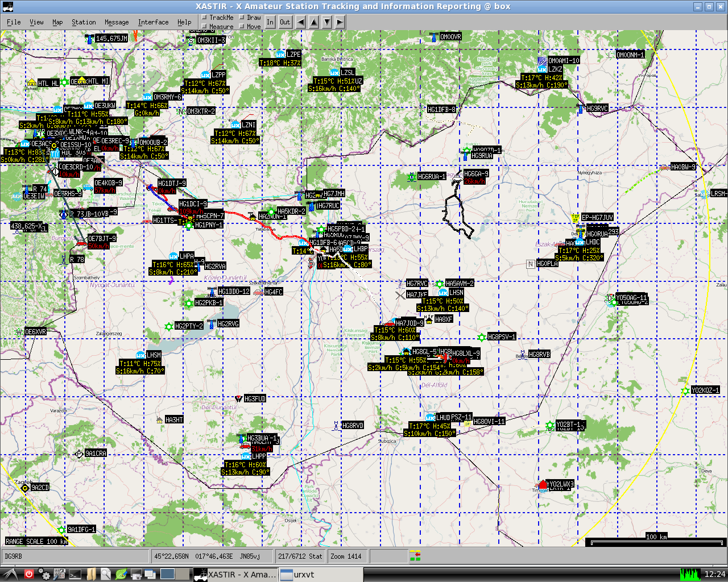Viewport: 728px width, 582px height.
Task: Click the HA0BW-9 car icon
Action: click(x=665, y=167)
